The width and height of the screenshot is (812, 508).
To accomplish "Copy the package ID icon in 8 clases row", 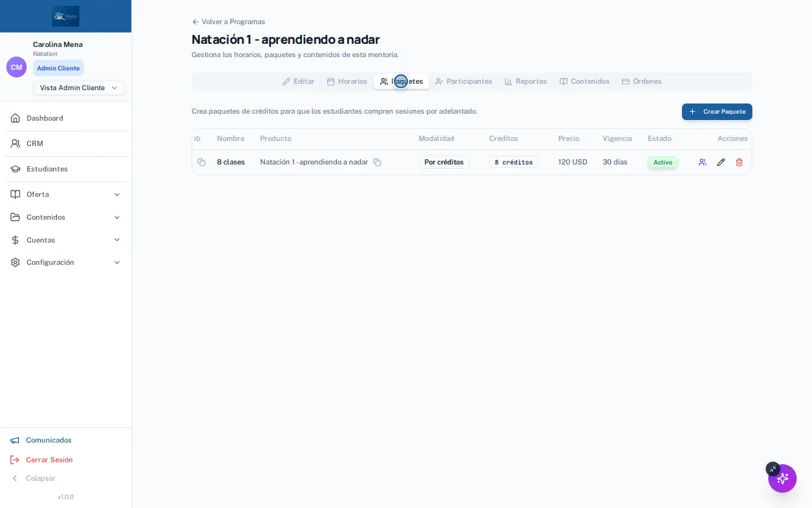I will tap(201, 163).
